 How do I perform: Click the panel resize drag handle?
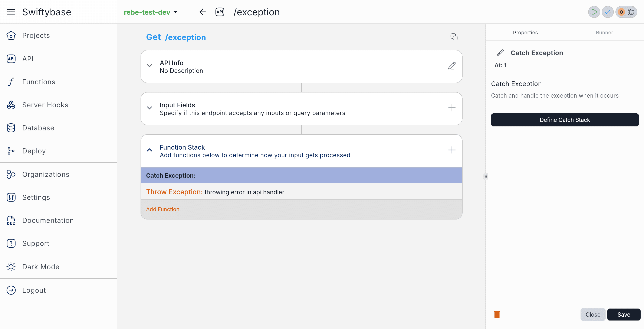[x=486, y=177]
